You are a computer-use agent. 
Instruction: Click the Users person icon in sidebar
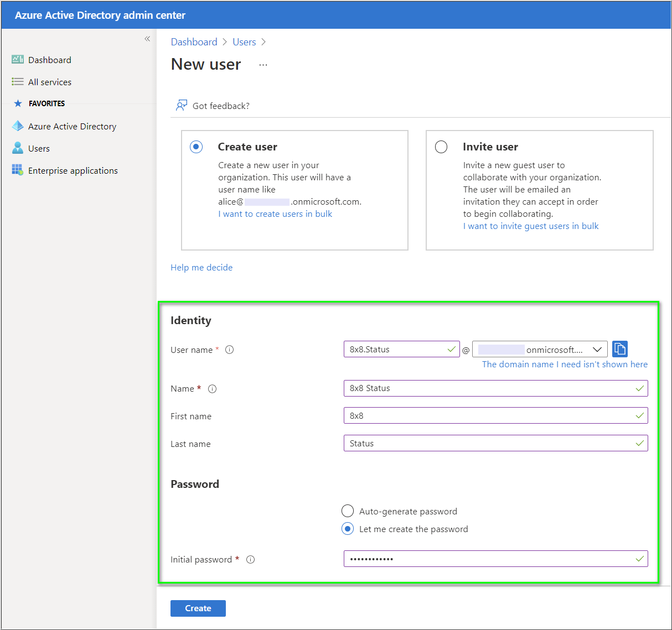pyautogui.click(x=18, y=148)
